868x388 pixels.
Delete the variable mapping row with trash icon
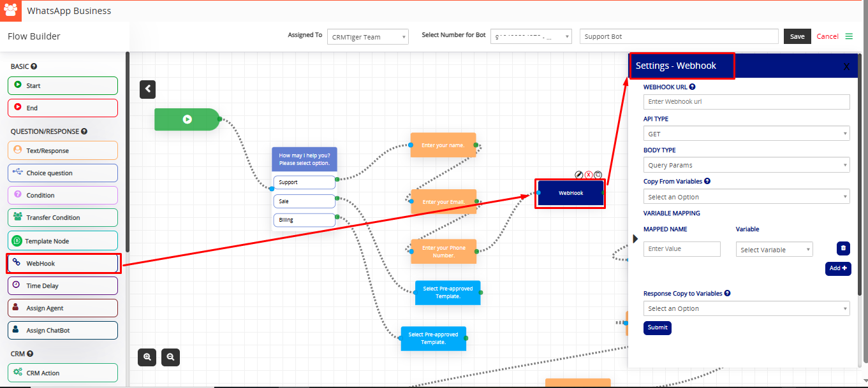tap(843, 248)
